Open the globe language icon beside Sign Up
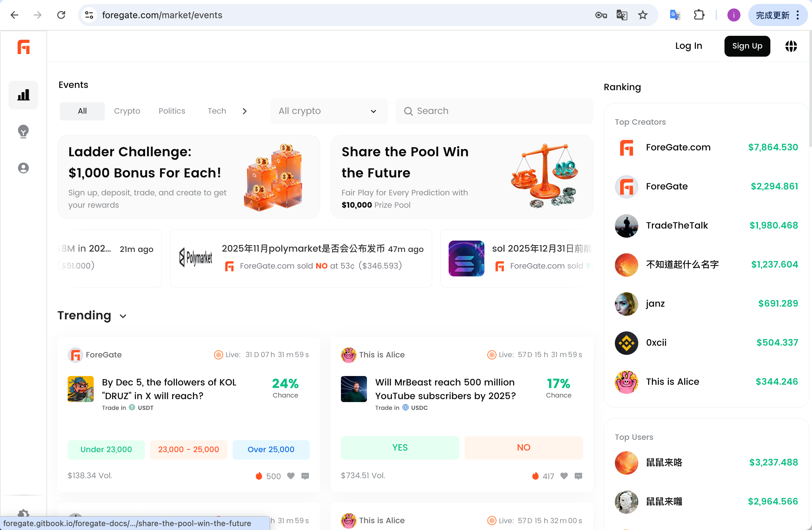This screenshot has width=812, height=530. (x=791, y=46)
